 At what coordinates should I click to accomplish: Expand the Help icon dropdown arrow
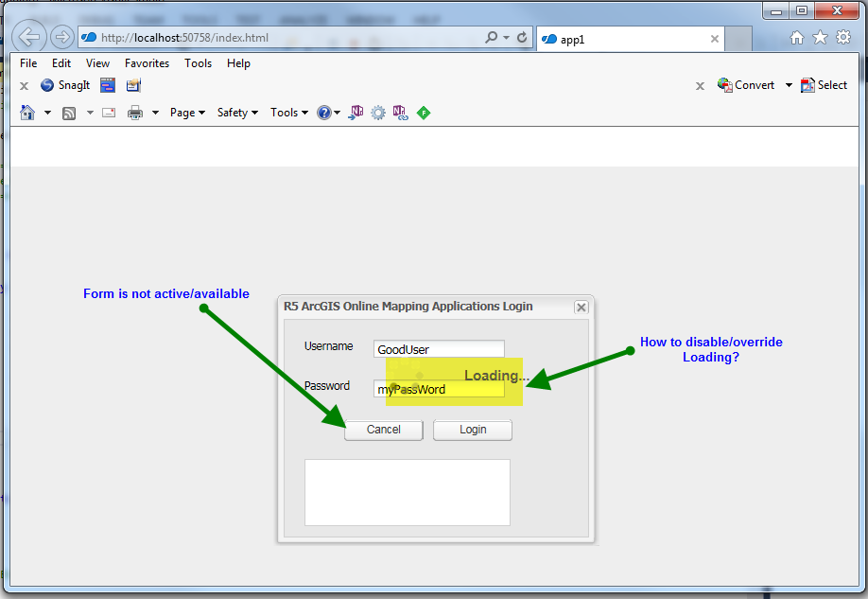click(337, 113)
